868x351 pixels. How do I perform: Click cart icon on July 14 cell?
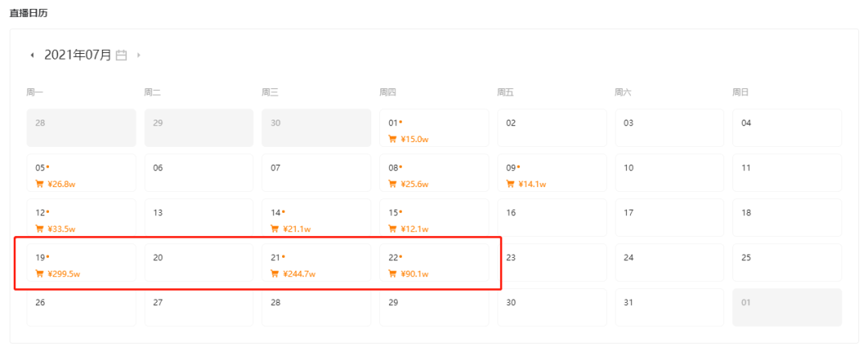click(x=275, y=229)
